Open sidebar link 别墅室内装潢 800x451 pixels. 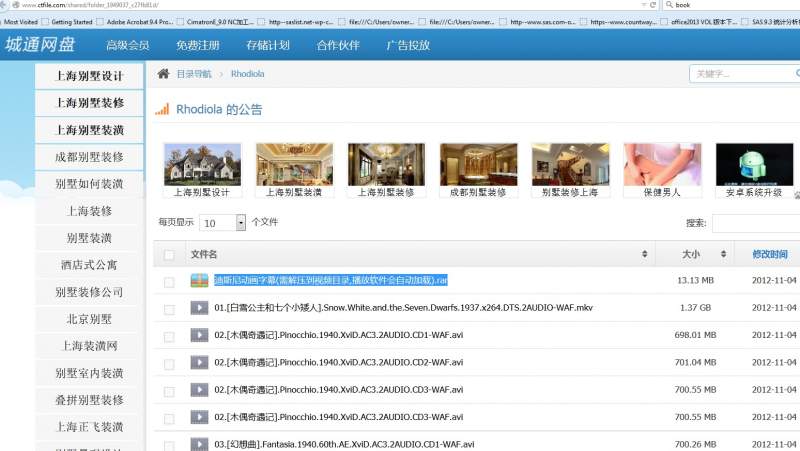click(x=89, y=373)
